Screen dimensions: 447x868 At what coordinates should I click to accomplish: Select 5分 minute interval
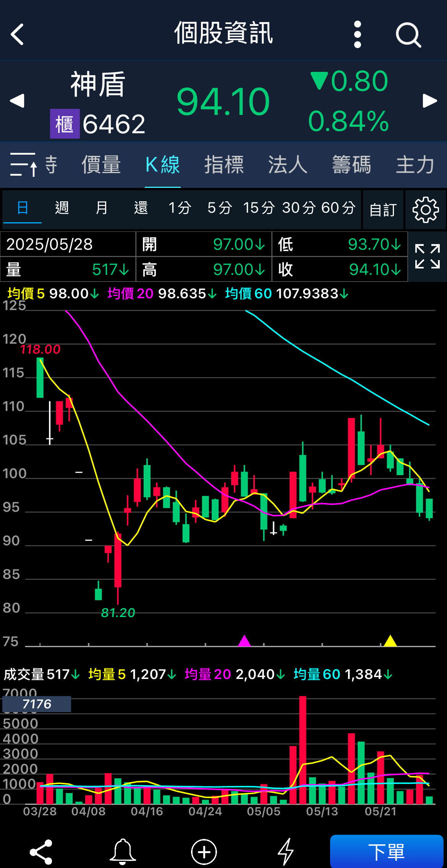(x=220, y=208)
